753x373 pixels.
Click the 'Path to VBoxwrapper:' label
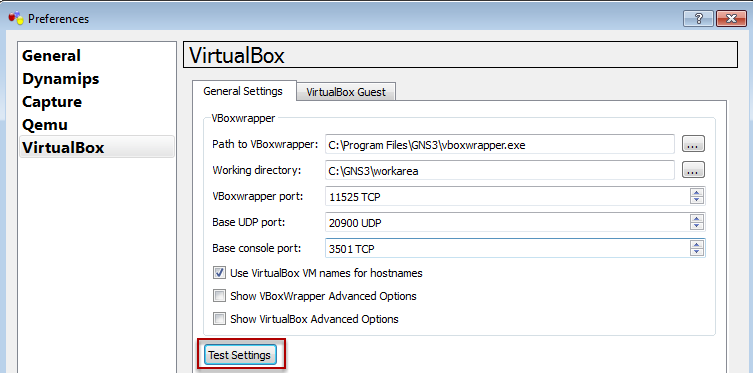click(265, 144)
